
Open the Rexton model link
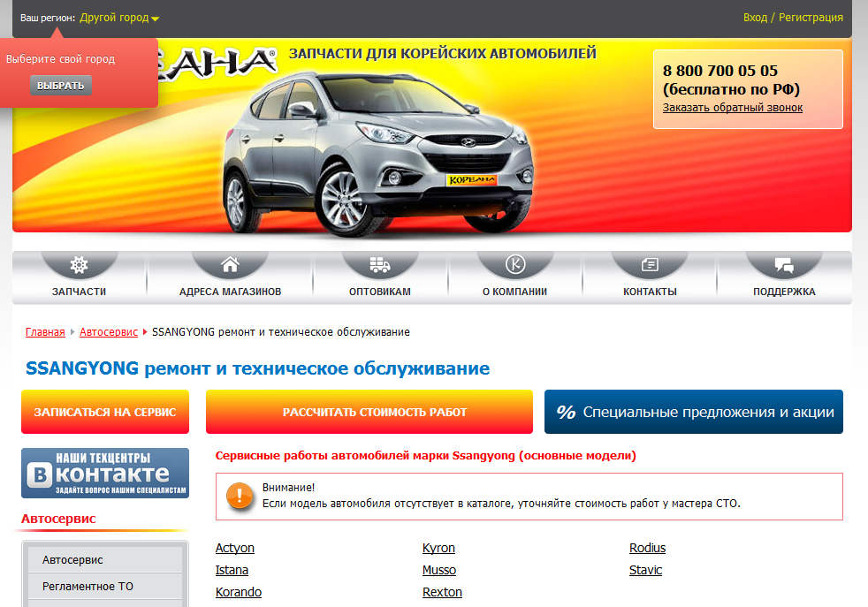point(442,592)
